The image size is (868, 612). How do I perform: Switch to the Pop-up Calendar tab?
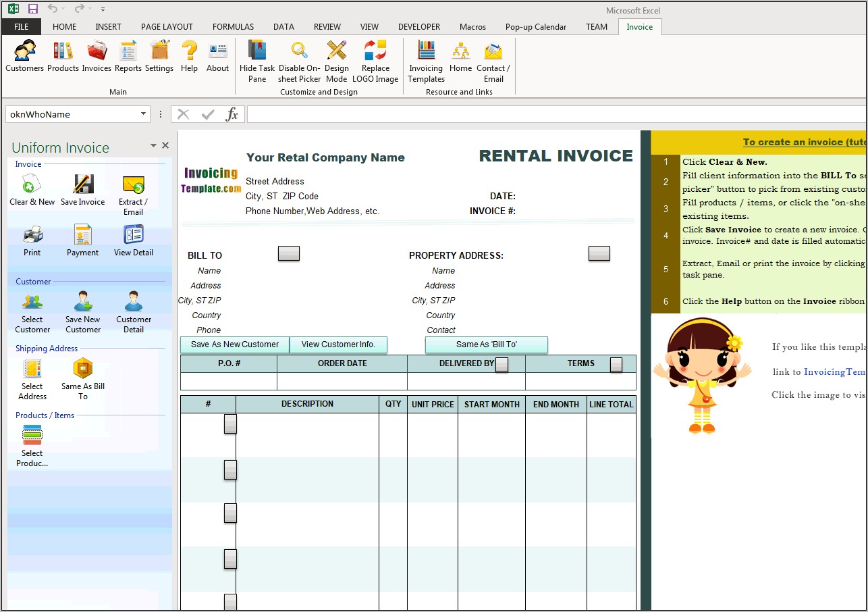(536, 27)
